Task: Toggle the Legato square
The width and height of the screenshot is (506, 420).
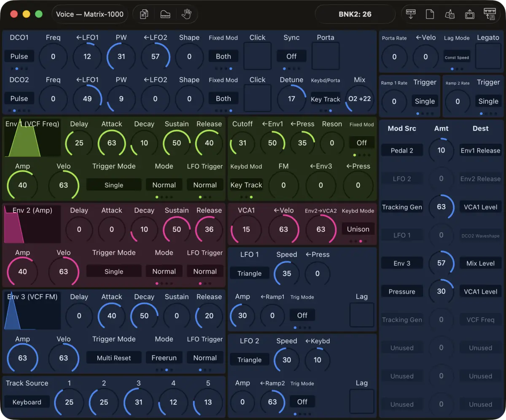Action: [x=488, y=57]
